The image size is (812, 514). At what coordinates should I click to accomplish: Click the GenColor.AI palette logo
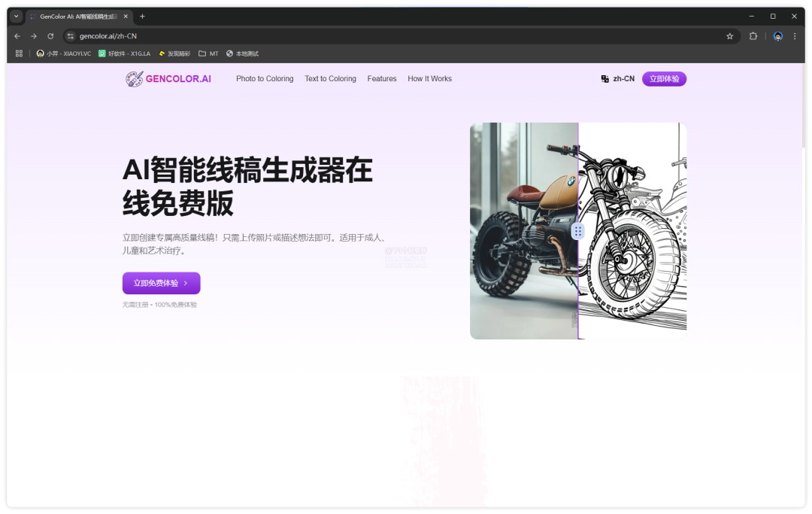coord(134,79)
